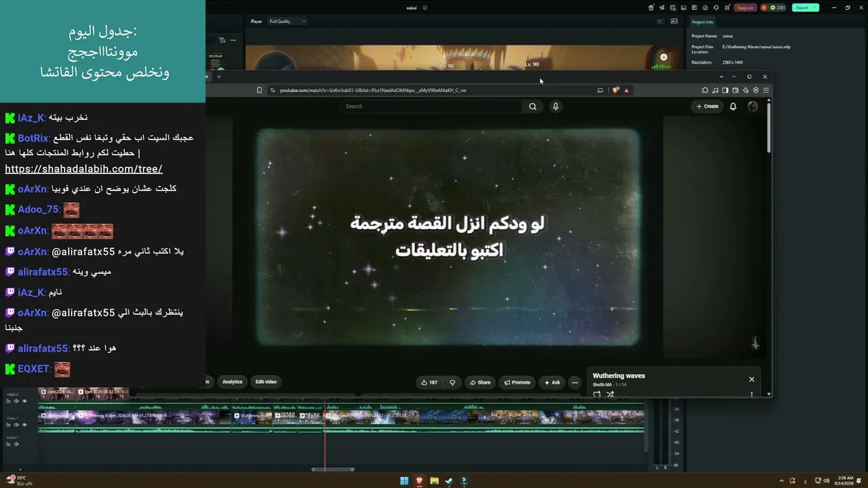The image size is (868, 488).
Task: Toggle playlist shuffle button
Action: point(610,394)
